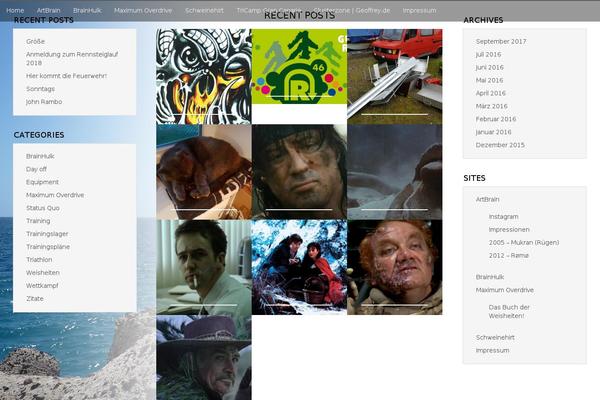Open Instagram under ArtBrain in Sites
The height and width of the screenshot is (400, 600).
point(504,217)
